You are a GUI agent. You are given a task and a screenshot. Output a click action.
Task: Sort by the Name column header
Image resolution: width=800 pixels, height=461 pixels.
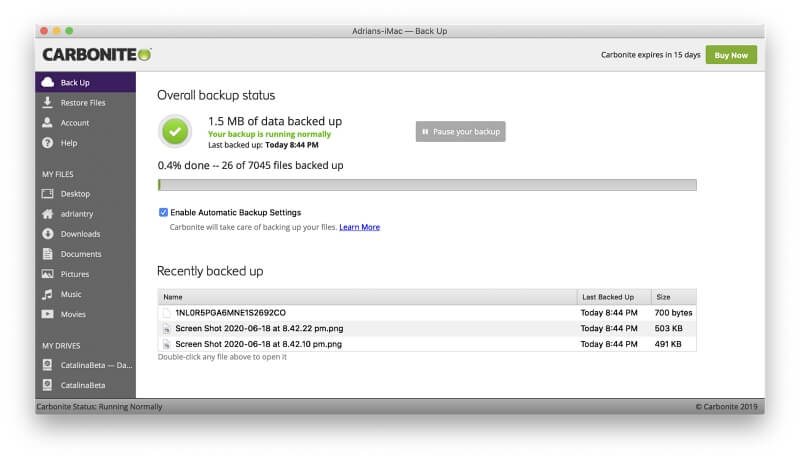pyautogui.click(x=367, y=297)
